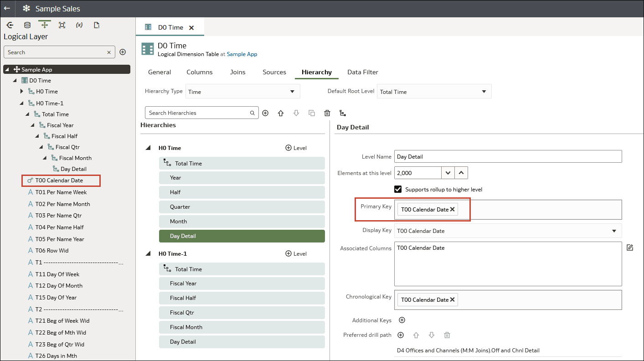The height and width of the screenshot is (361, 644).
Task: Click the back arrow in header
Action: (7, 8)
